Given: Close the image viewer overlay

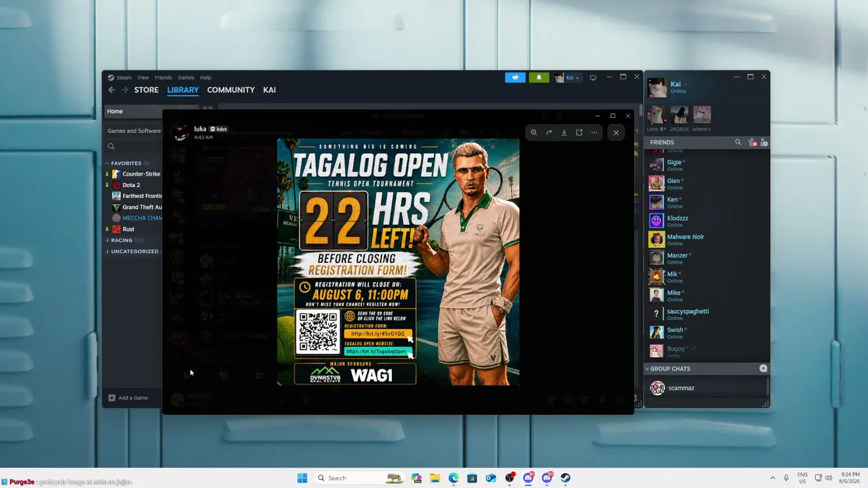Looking at the screenshot, I should 616,133.
